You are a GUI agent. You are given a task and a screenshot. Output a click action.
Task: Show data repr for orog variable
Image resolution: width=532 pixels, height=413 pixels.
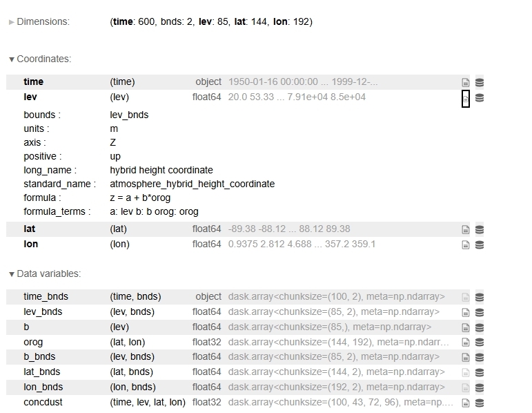point(480,343)
